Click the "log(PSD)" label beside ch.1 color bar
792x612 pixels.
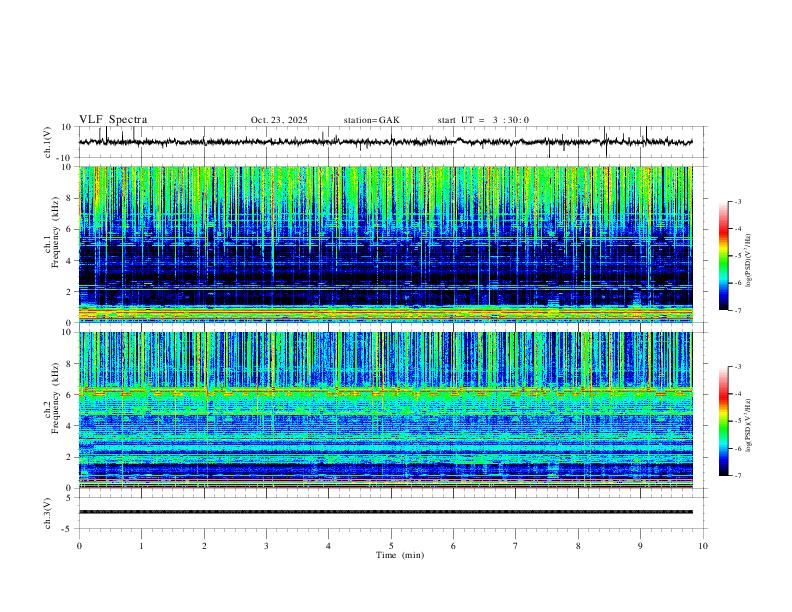pyautogui.click(x=748, y=261)
